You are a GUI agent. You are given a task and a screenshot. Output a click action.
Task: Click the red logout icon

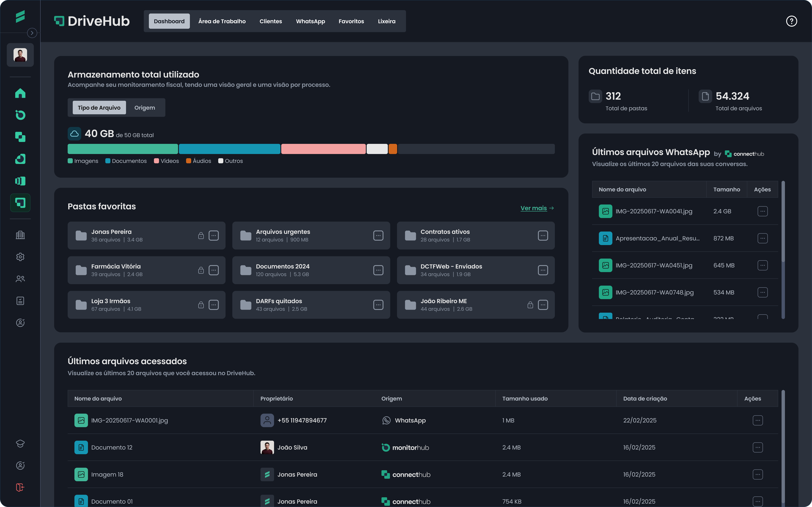20,487
